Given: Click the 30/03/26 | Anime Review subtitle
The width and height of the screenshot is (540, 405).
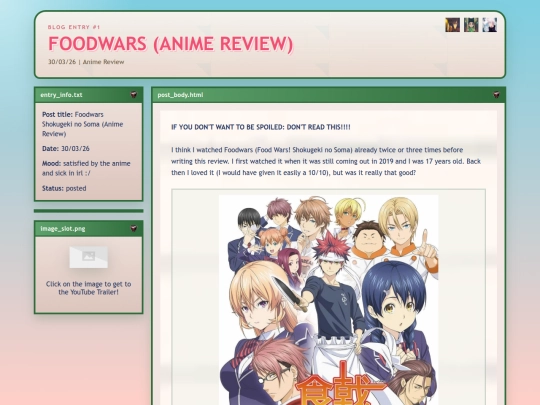Looking at the screenshot, I should (x=86, y=62).
